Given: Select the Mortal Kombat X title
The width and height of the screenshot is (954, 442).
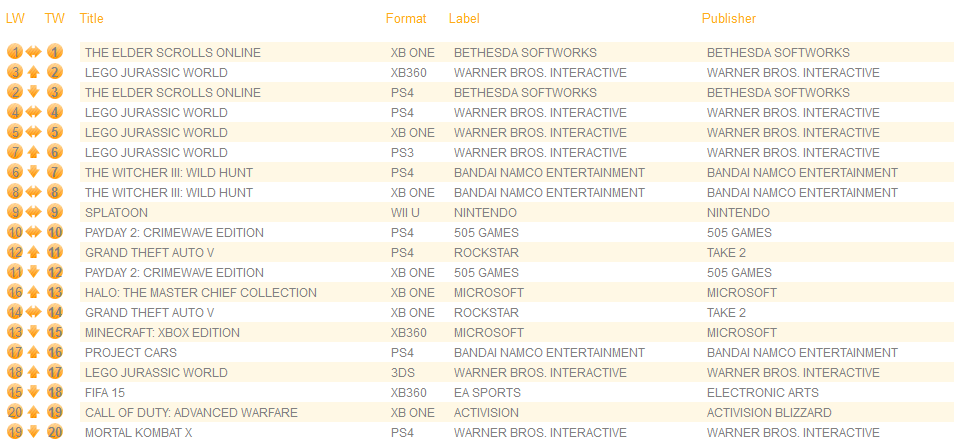Looking at the screenshot, I should 139,433.
